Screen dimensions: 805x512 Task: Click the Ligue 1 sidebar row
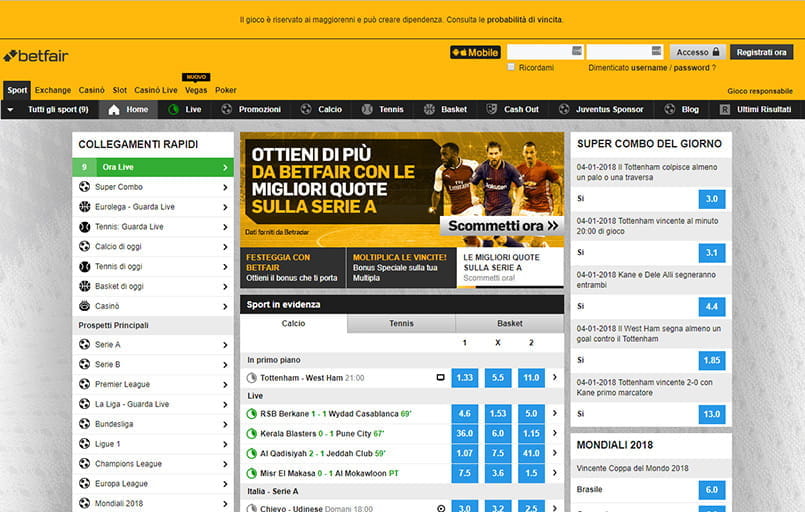153,444
